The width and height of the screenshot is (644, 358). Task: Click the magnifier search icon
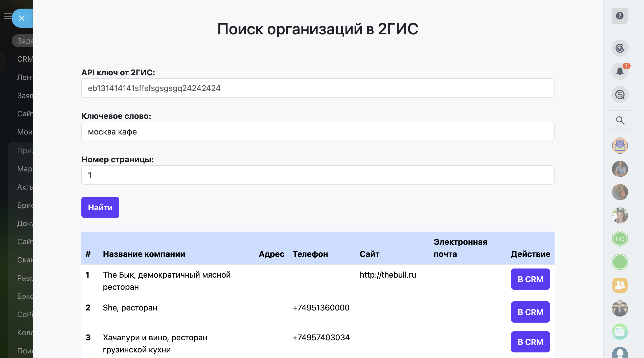[620, 120]
